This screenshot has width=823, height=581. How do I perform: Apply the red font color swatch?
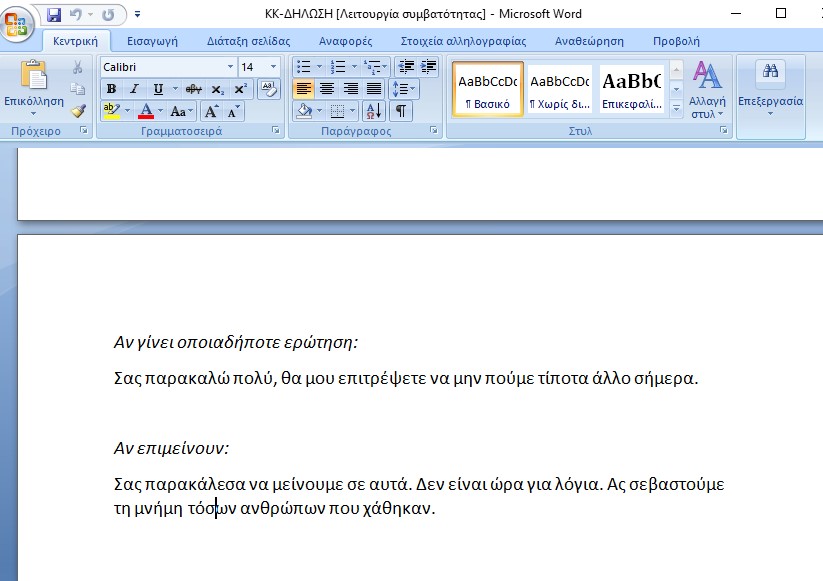click(145, 111)
